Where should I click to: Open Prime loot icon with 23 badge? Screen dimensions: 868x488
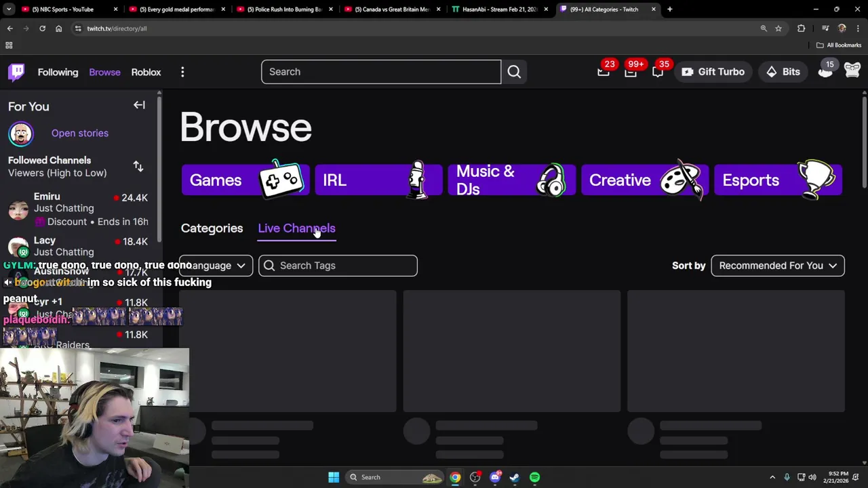(604, 72)
